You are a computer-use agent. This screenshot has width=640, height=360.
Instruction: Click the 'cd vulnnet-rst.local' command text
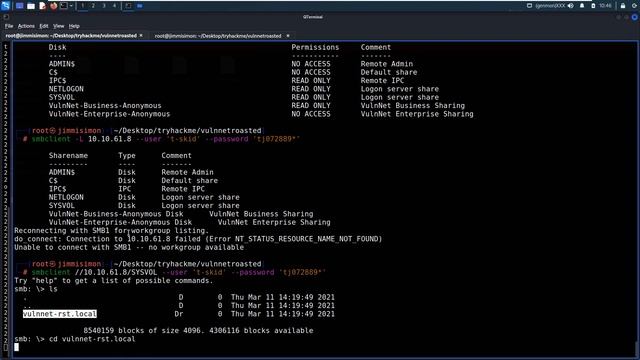point(92,339)
